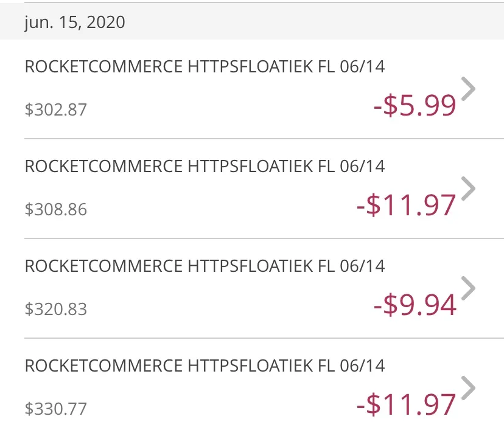
Task: Open chevron arrow for the -$9.94 transaction
Action: pyautogui.click(x=468, y=288)
